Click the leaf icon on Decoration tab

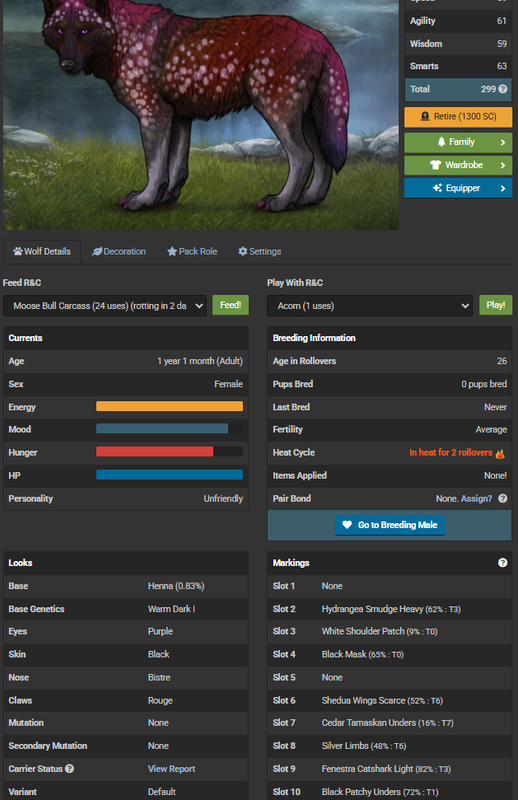(x=97, y=252)
